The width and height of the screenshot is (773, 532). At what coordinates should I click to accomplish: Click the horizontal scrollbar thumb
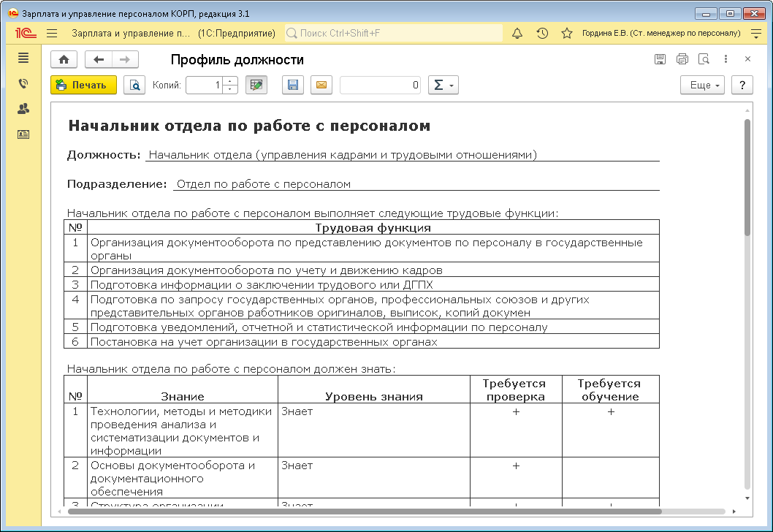click(x=365, y=512)
